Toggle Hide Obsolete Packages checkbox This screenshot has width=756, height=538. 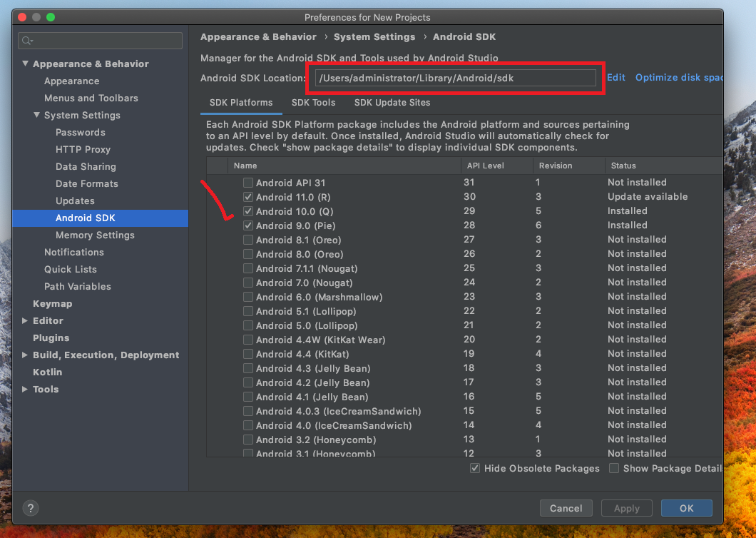point(475,468)
